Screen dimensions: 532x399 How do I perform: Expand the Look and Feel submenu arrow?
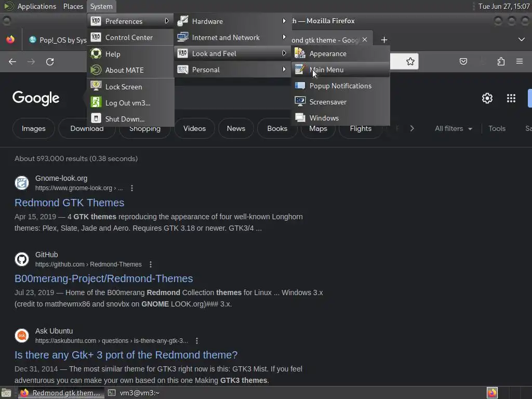pos(284,54)
